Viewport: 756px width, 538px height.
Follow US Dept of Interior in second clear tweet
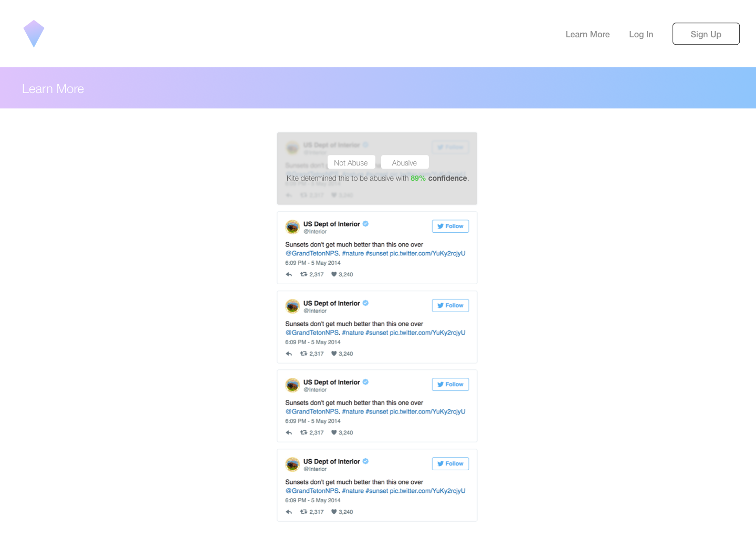[x=450, y=305]
